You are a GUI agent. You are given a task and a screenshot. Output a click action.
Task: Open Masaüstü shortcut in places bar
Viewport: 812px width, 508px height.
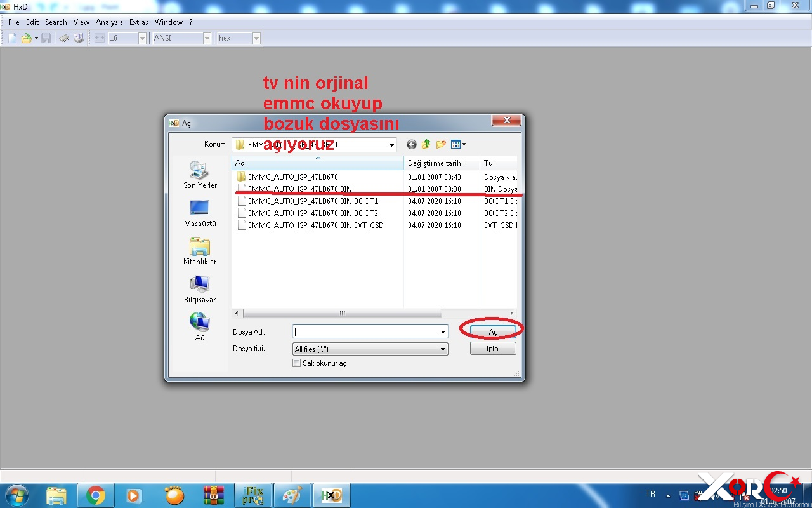click(200, 213)
